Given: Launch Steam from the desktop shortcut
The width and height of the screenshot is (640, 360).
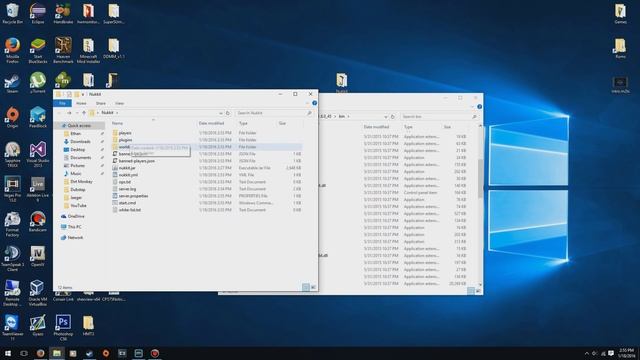Looking at the screenshot, I should pos(12,83).
